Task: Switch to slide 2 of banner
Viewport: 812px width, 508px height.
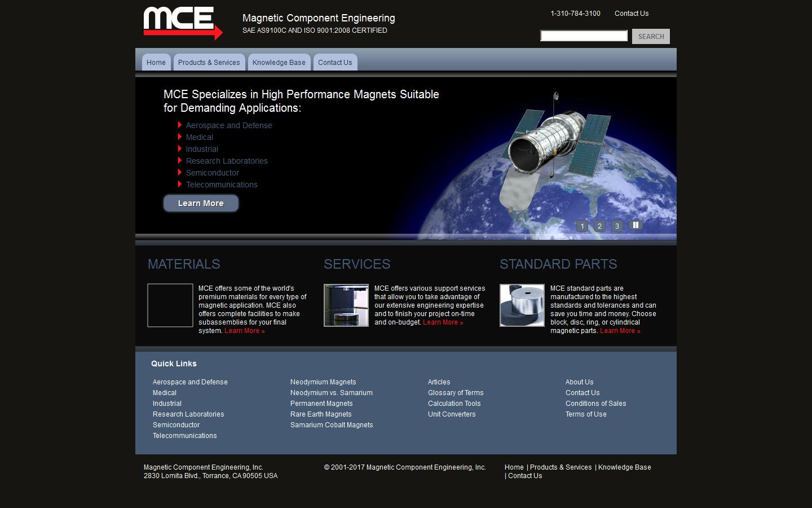Action: pyautogui.click(x=599, y=226)
